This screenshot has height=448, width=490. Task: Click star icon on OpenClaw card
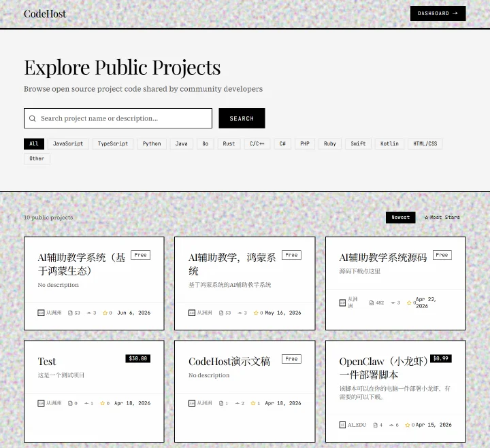(x=408, y=425)
